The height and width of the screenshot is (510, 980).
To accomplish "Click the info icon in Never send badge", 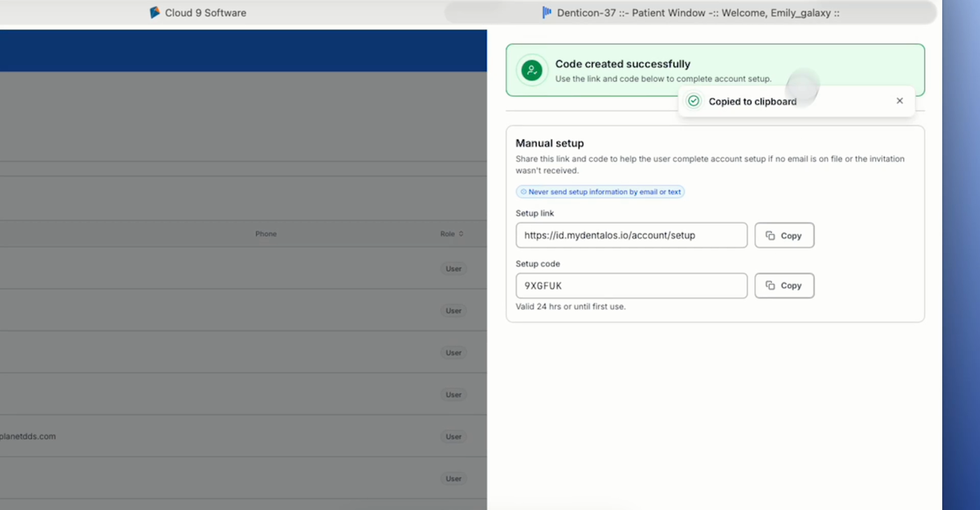I will pyautogui.click(x=524, y=192).
